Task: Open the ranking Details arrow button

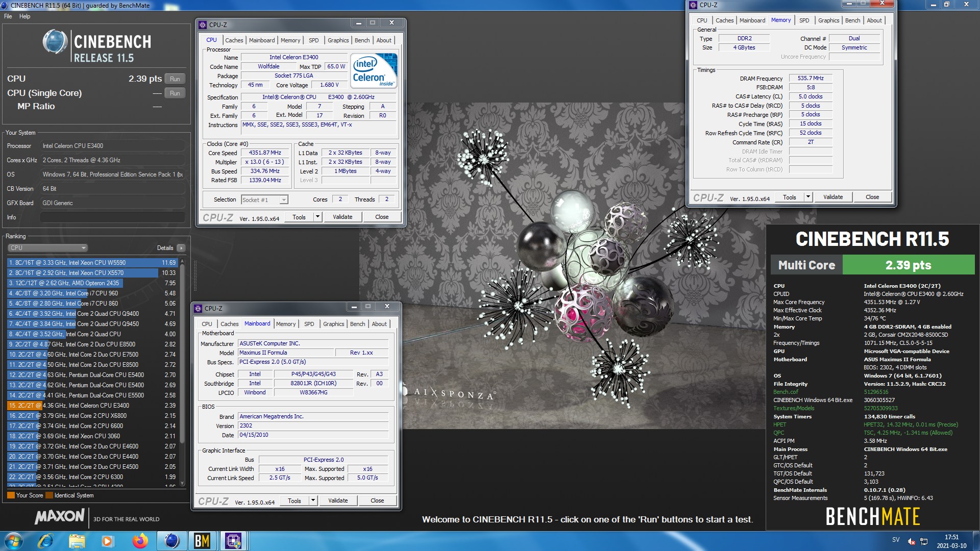Action: (x=181, y=248)
